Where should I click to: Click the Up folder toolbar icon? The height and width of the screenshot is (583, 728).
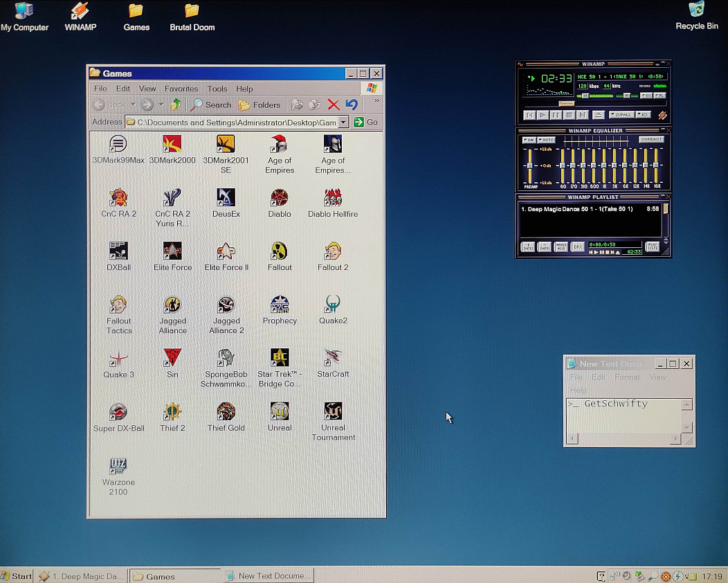pyautogui.click(x=176, y=105)
